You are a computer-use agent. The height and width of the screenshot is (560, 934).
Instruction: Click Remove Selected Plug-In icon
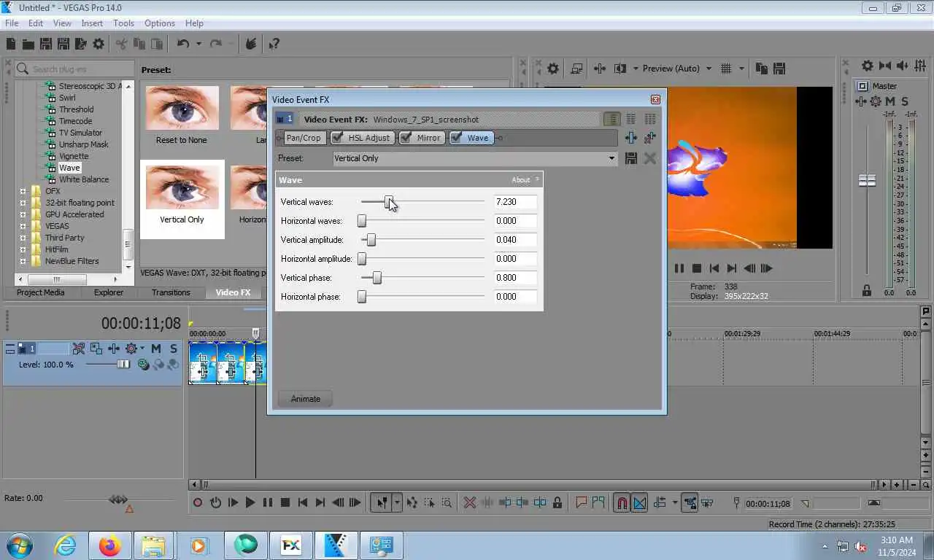649,138
